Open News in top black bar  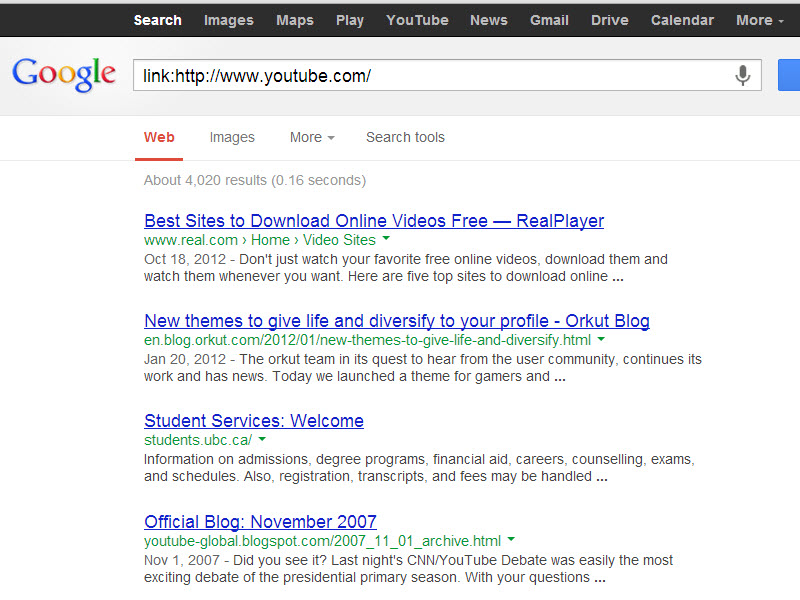coord(489,20)
